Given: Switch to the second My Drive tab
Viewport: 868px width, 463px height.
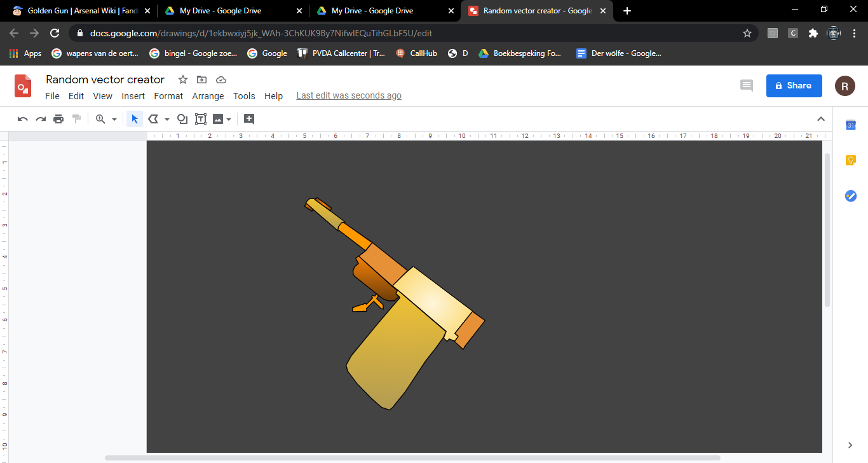Looking at the screenshot, I should (384, 11).
